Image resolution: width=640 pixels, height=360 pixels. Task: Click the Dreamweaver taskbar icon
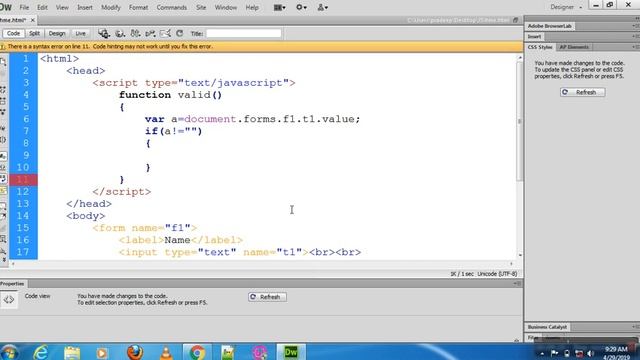click(x=291, y=352)
